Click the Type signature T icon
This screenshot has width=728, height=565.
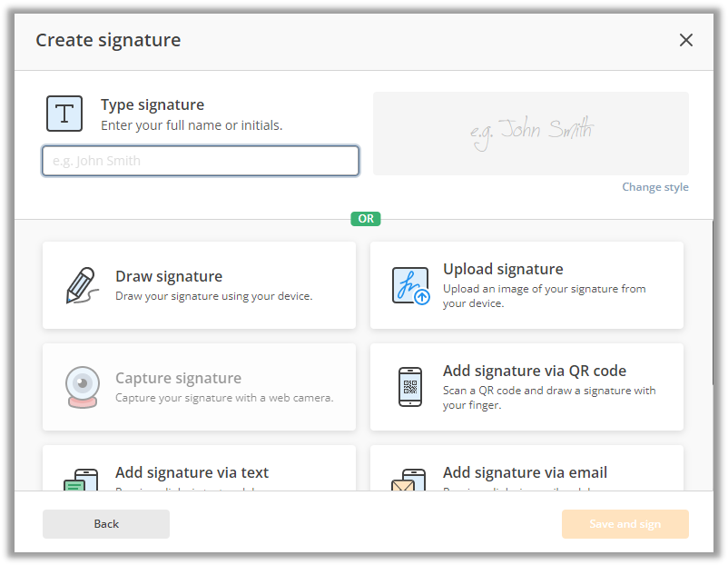pyautogui.click(x=64, y=114)
